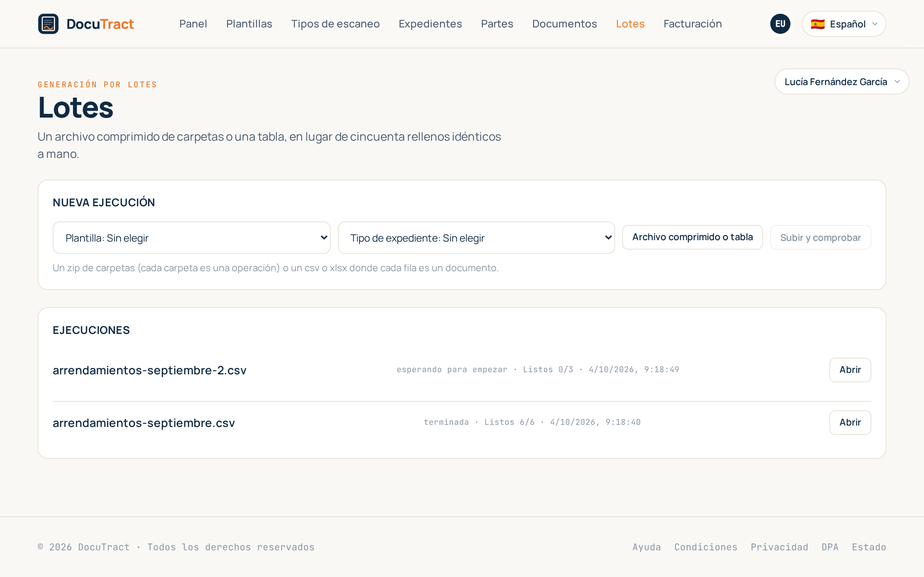Click the DocuTract brand name
924x577 pixels.
[x=100, y=24]
